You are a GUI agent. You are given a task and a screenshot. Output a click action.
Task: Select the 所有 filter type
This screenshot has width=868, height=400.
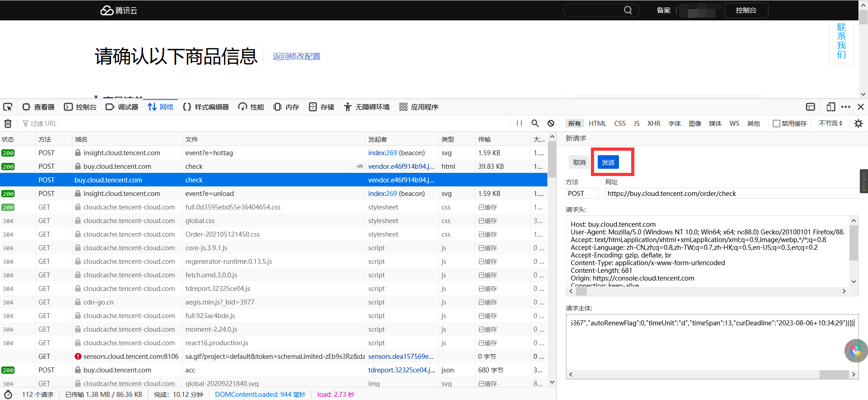click(575, 124)
